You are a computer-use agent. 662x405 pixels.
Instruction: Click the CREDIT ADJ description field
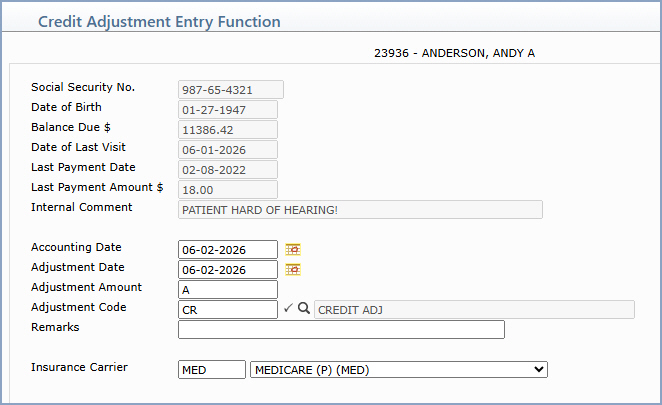click(474, 310)
